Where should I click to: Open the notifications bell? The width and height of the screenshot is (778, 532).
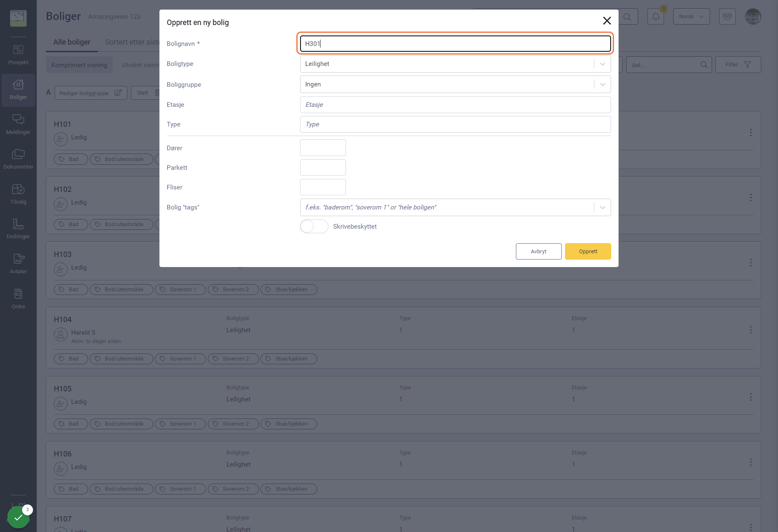pyautogui.click(x=656, y=17)
